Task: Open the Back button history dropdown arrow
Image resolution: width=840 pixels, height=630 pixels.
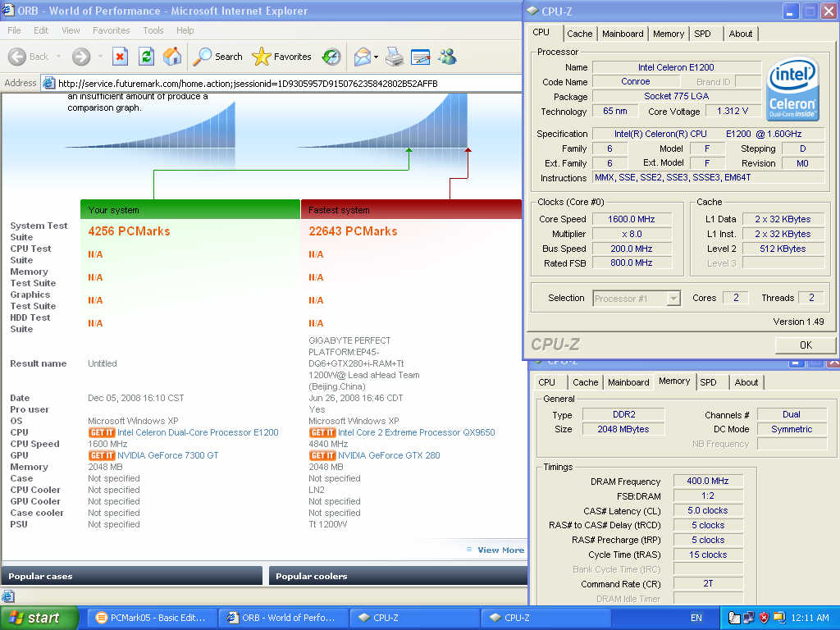Action: [58, 57]
